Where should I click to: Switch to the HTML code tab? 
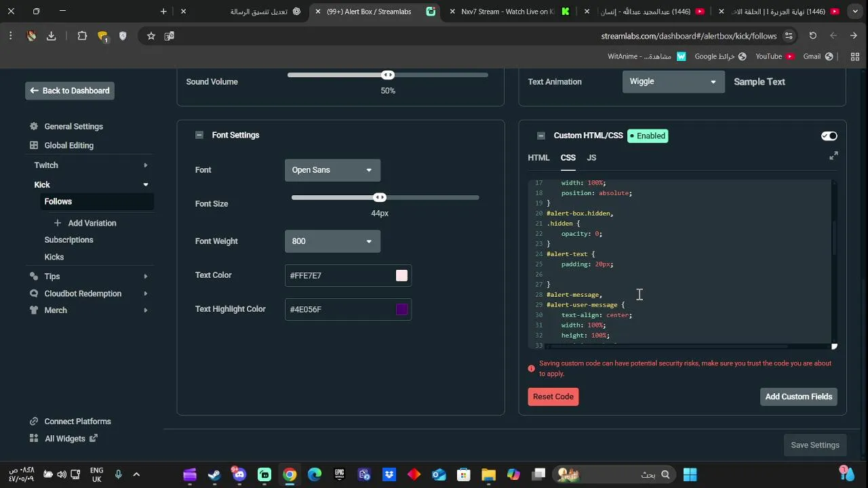tap(539, 158)
